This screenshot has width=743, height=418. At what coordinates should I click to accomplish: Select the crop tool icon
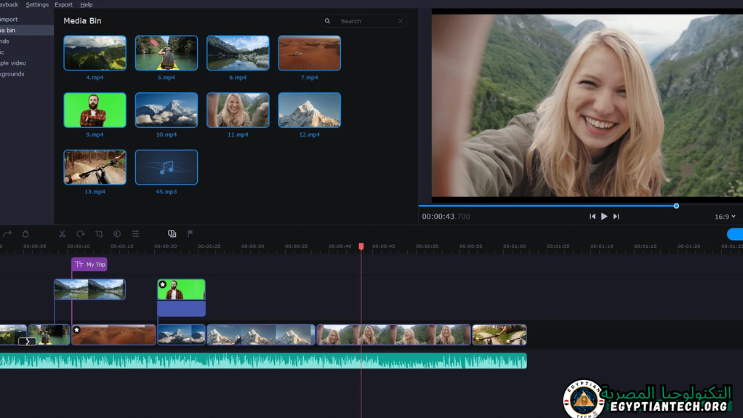pos(99,234)
